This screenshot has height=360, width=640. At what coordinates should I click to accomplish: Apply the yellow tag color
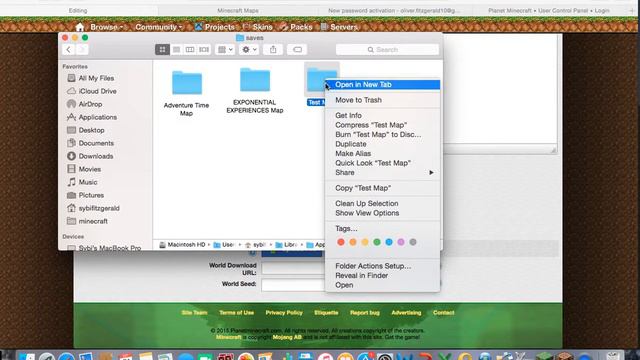[365, 242]
